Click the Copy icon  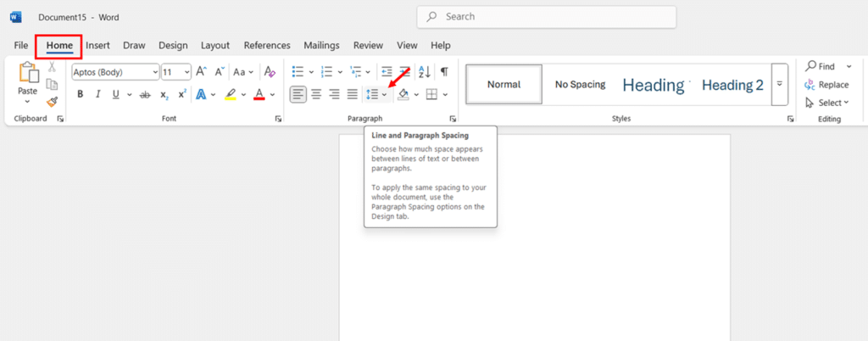point(52,84)
